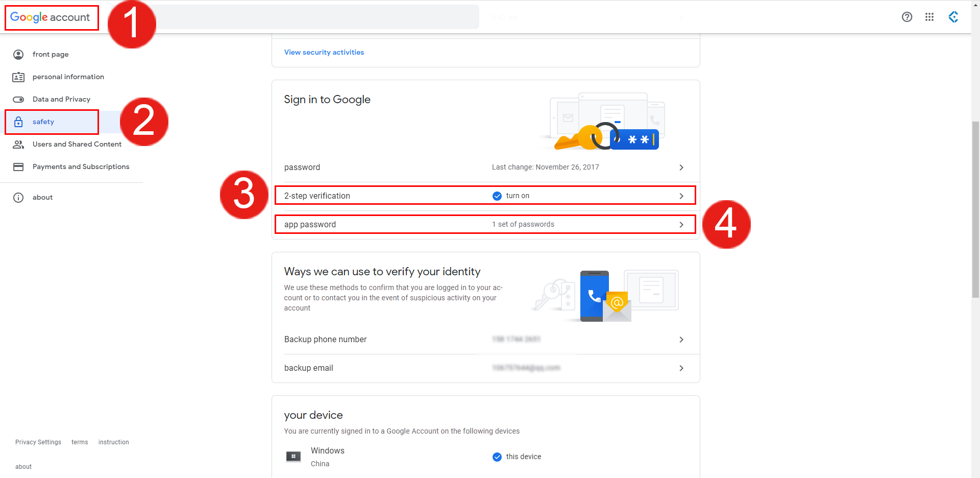Click the blue checkmark next to turn on

click(497, 196)
